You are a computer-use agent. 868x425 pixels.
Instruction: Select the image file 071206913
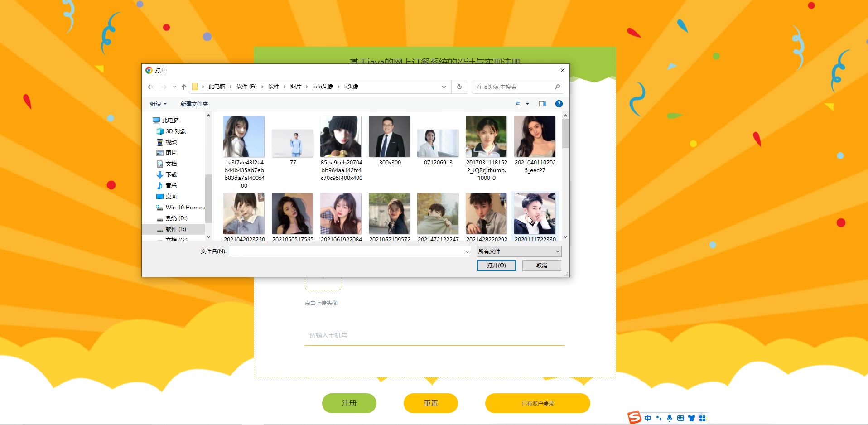(438, 147)
